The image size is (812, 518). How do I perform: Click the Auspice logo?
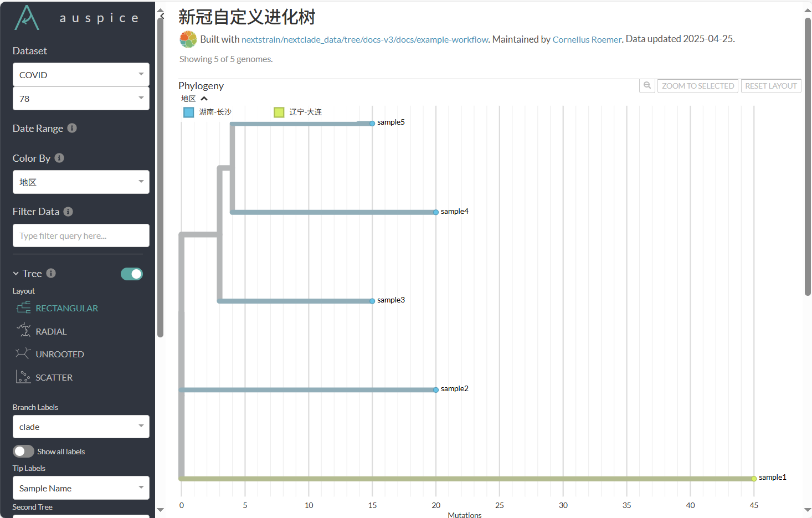pos(27,18)
